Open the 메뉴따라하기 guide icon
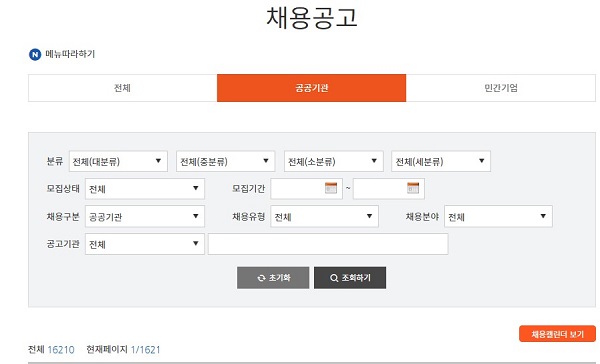The width and height of the screenshot is (600, 364). [35, 55]
